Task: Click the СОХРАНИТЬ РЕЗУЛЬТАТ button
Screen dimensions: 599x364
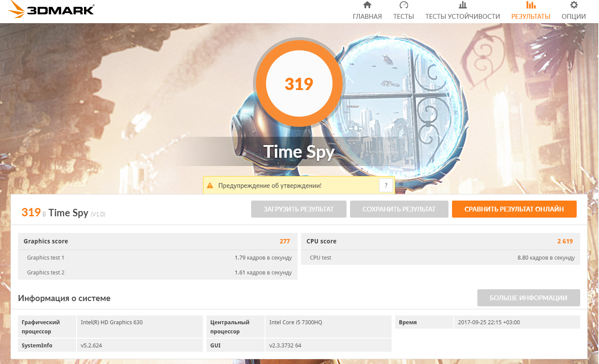Action: (x=399, y=209)
